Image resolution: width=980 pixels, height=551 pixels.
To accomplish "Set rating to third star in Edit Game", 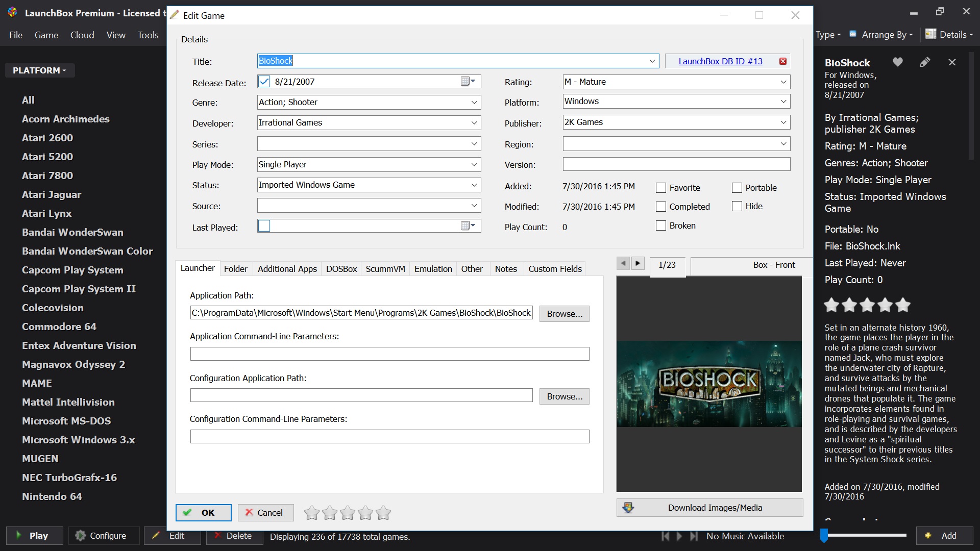I will (348, 513).
